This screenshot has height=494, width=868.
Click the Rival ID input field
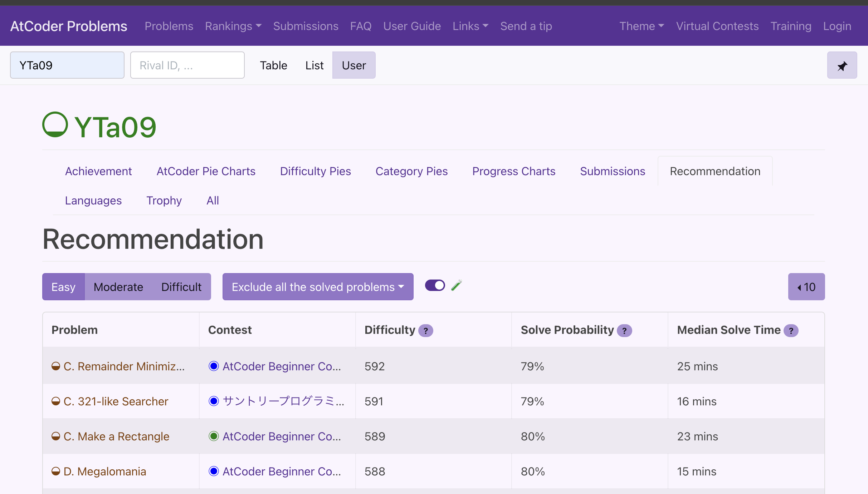tap(187, 65)
